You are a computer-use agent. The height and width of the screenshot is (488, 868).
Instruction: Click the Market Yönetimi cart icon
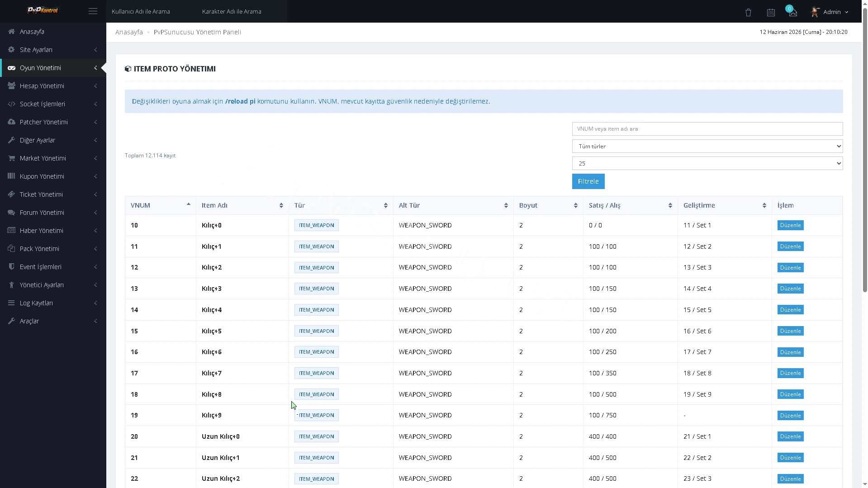(11, 158)
